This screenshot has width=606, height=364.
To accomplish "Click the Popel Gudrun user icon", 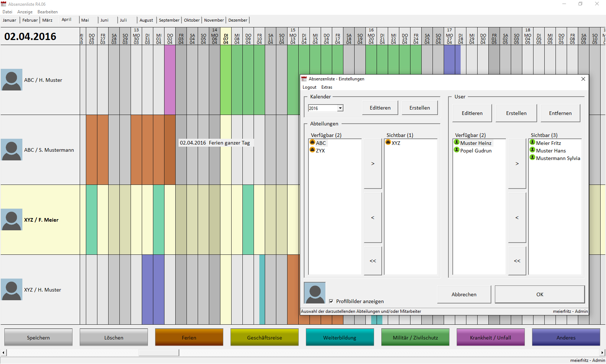I will click(x=457, y=150).
